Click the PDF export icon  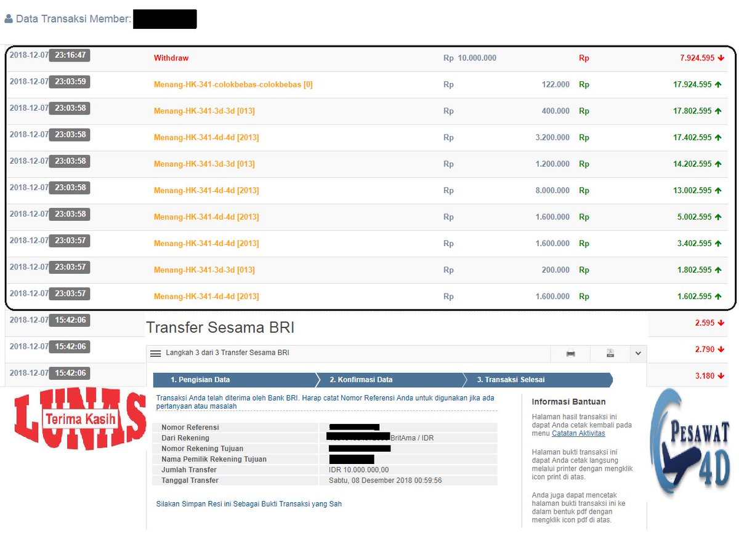click(610, 353)
